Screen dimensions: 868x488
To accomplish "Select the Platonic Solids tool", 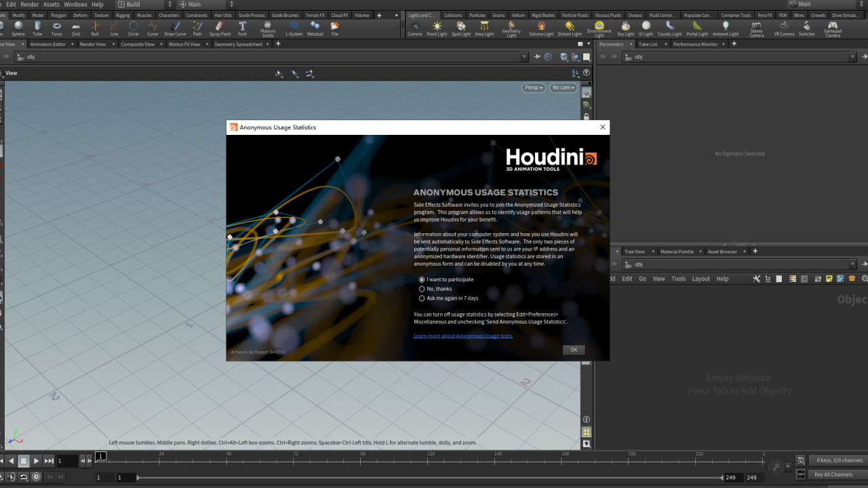I will pos(267,28).
